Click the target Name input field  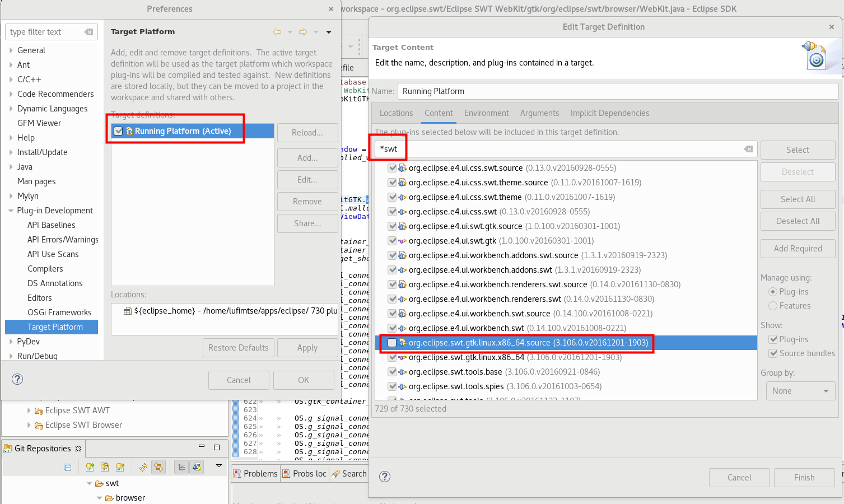617,91
